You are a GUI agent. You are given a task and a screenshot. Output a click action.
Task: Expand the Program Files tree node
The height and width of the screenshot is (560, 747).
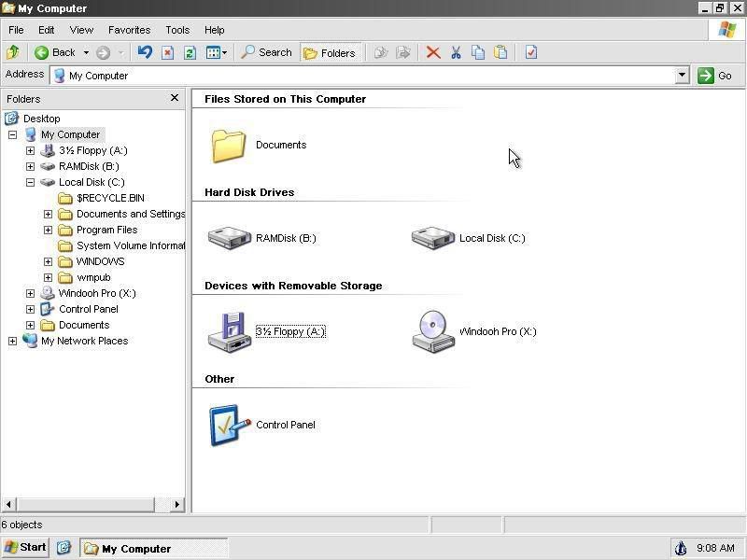click(48, 230)
